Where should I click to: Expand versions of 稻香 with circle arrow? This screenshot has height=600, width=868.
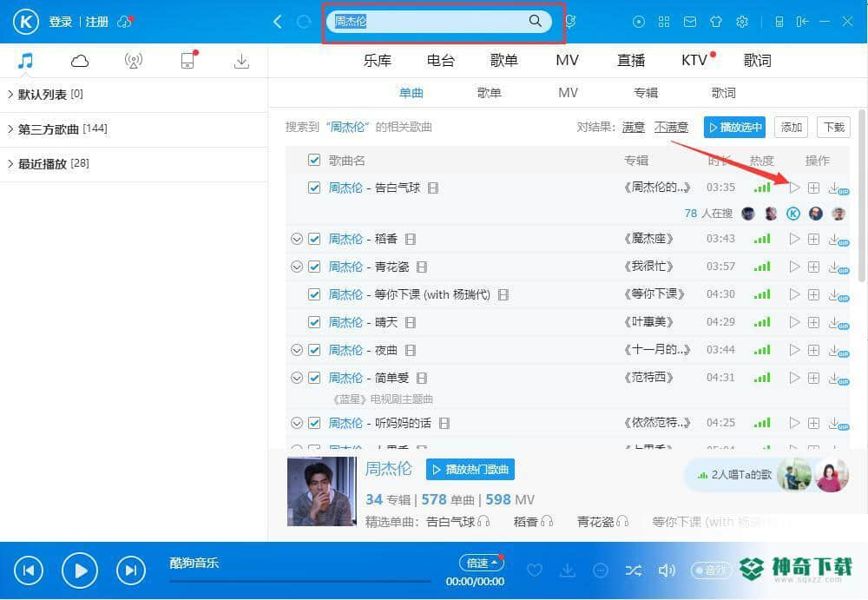[297, 239]
